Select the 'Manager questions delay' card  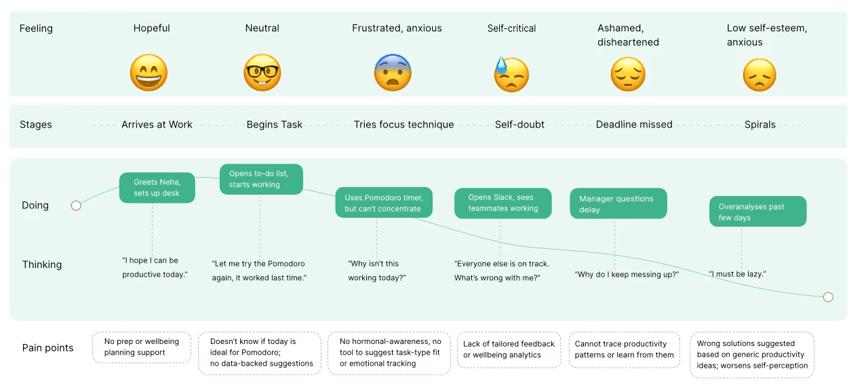point(618,204)
